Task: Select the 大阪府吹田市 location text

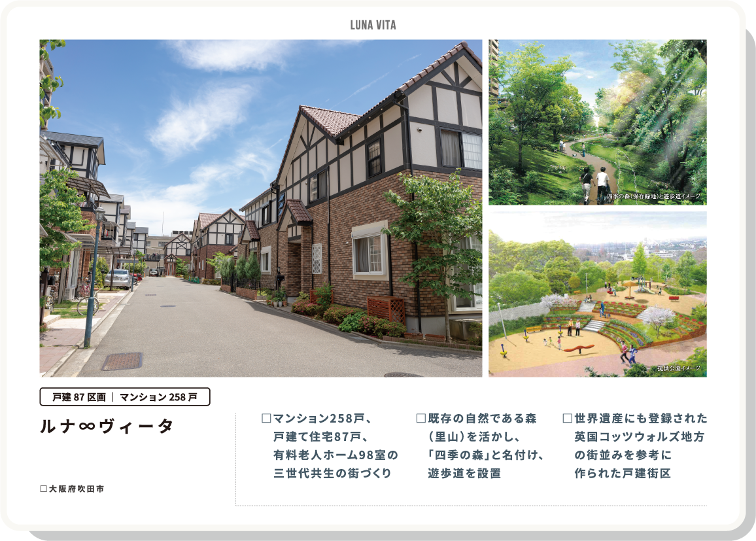Action: (77, 489)
